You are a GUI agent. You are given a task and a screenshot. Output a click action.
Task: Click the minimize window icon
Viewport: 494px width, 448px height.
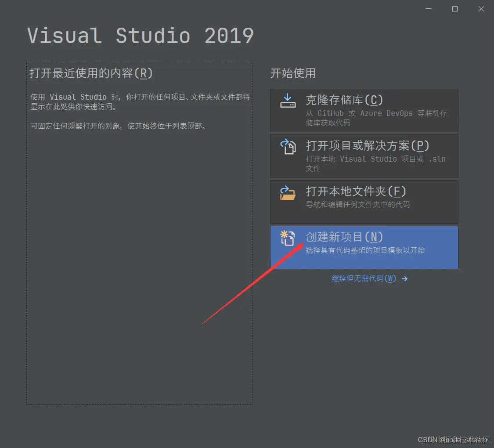(428, 8)
